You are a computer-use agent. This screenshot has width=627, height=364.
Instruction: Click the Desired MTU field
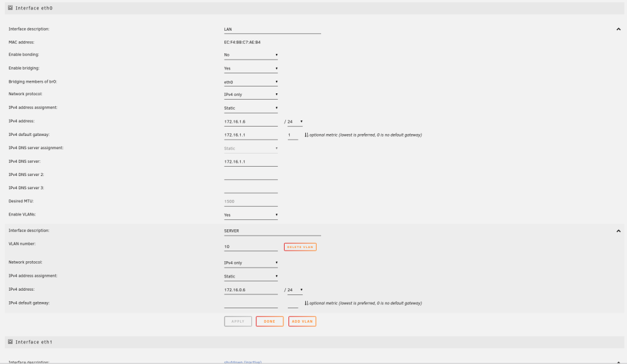251,202
